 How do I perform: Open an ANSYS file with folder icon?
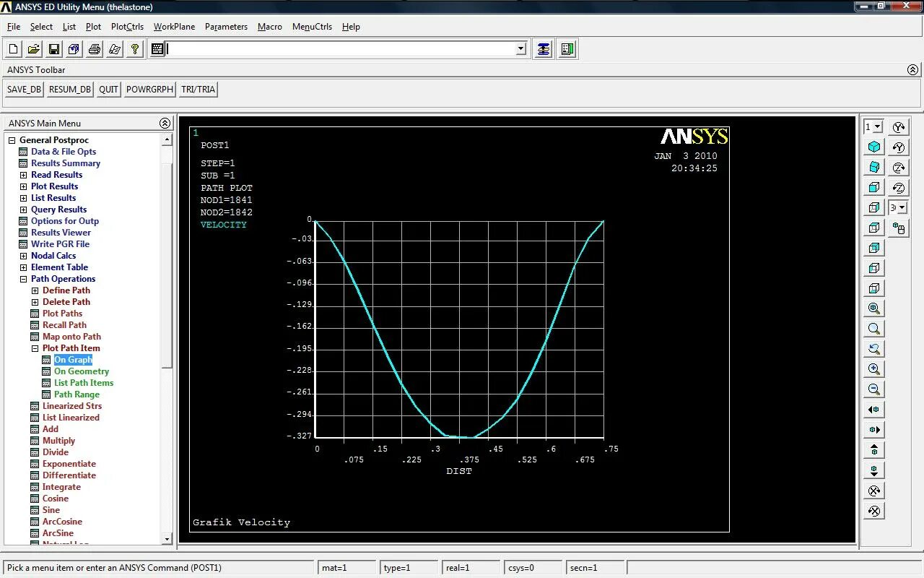coord(34,49)
